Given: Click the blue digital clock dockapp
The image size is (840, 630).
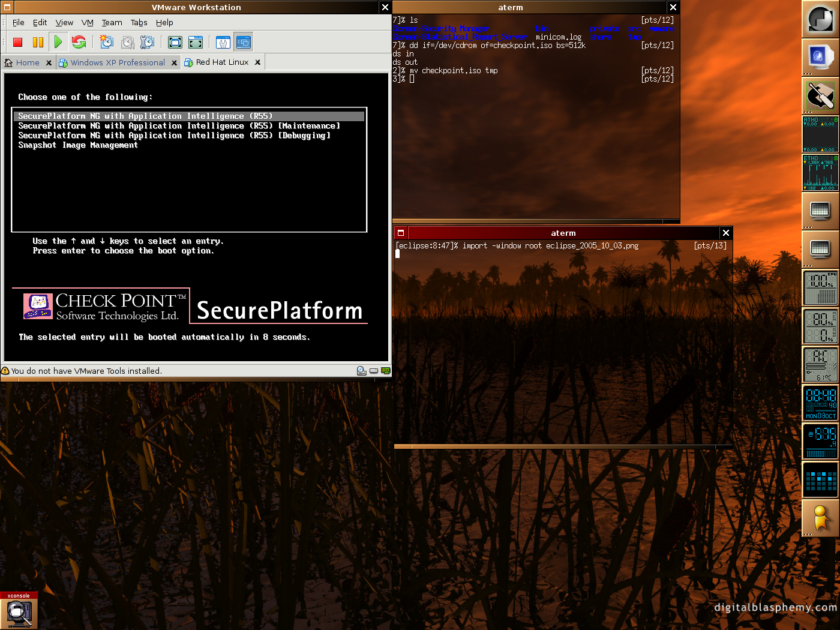Looking at the screenshot, I should pos(821,403).
